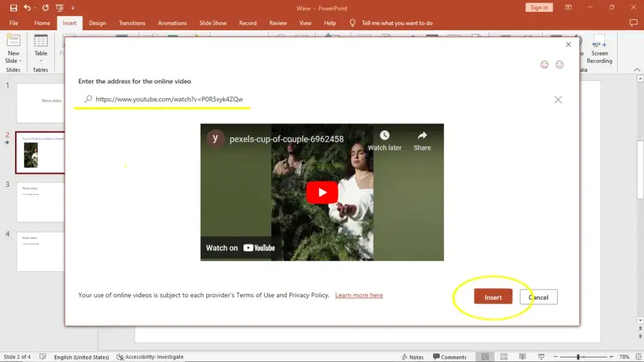The image size is (644, 362).
Task: Click Slide 2 of 4 status indicator
Action: coord(17,357)
